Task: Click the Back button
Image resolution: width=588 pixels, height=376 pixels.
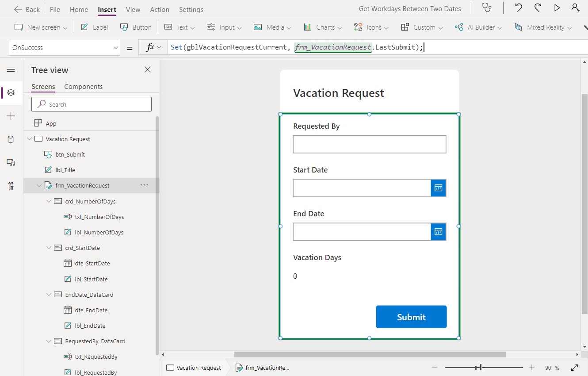Action: pos(27,9)
